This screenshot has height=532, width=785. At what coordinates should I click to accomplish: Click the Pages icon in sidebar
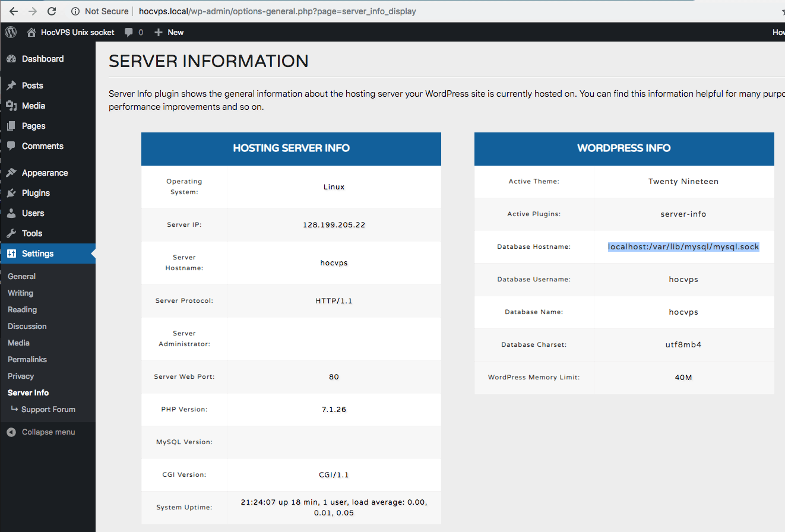[11, 126]
